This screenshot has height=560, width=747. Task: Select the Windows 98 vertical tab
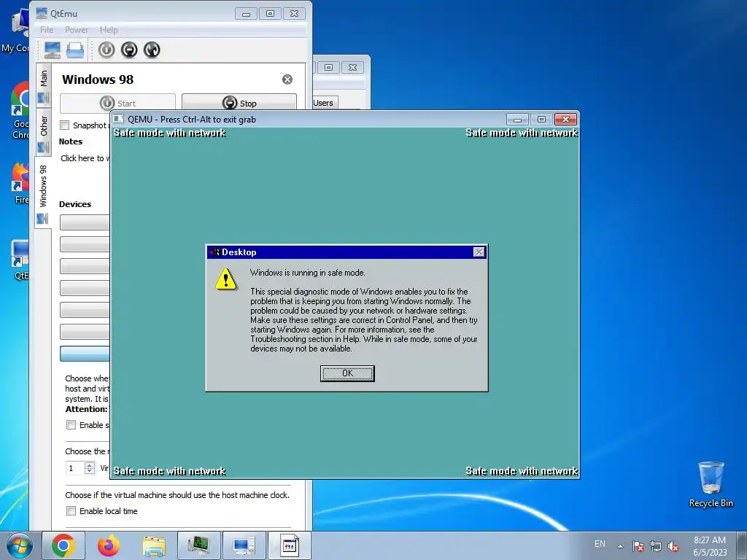click(43, 192)
